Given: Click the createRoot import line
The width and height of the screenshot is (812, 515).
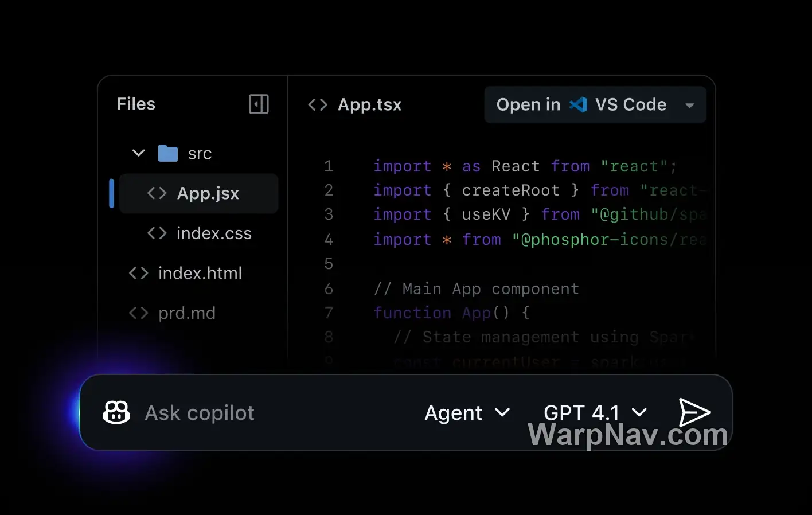Looking at the screenshot, I should coord(540,190).
